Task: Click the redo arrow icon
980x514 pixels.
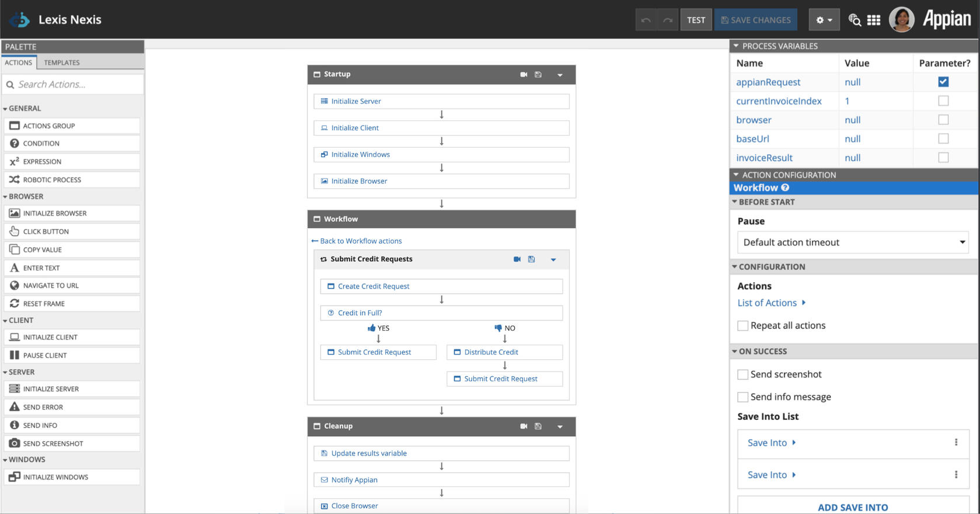Action: pyautogui.click(x=668, y=20)
